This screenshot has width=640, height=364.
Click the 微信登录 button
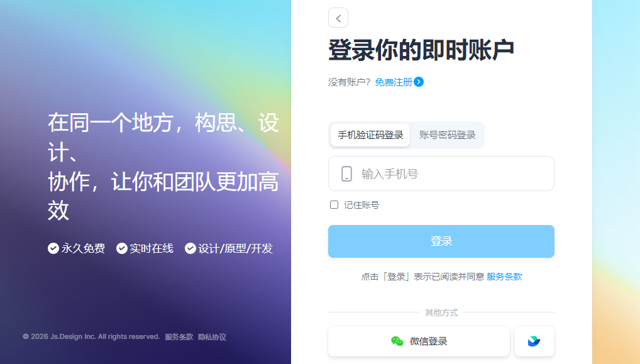(x=419, y=341)
